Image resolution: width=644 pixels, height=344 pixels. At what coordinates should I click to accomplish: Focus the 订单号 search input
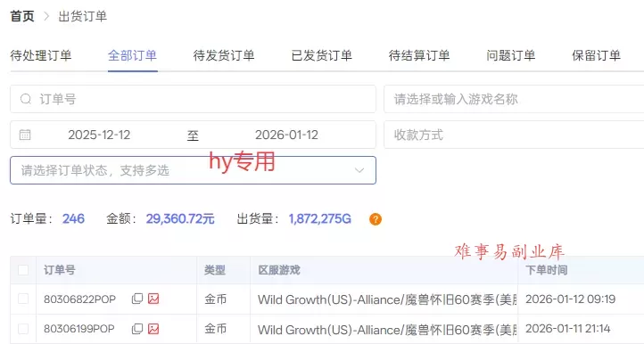pos(193,99)
